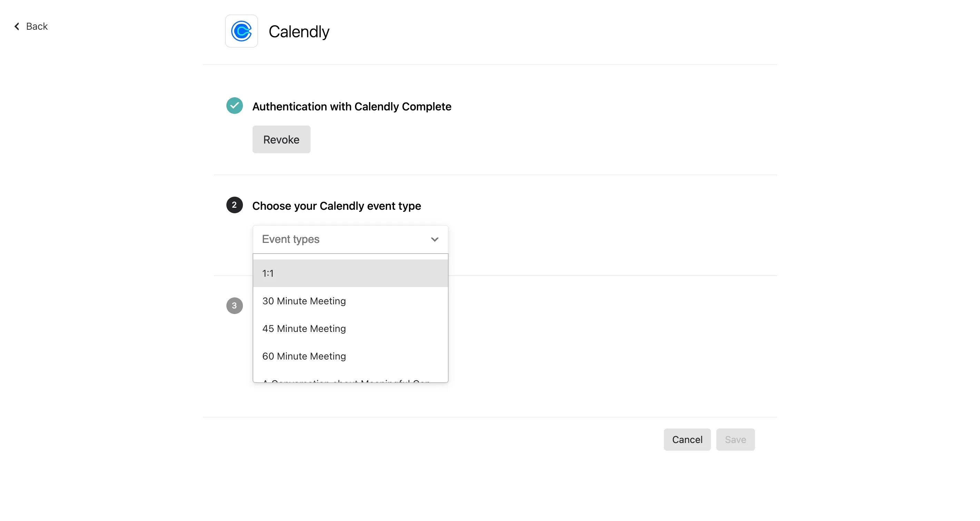Click "Authentication with Calendly Complete" heading
Viewport: 980px width, 521px height.
(352, 107)
